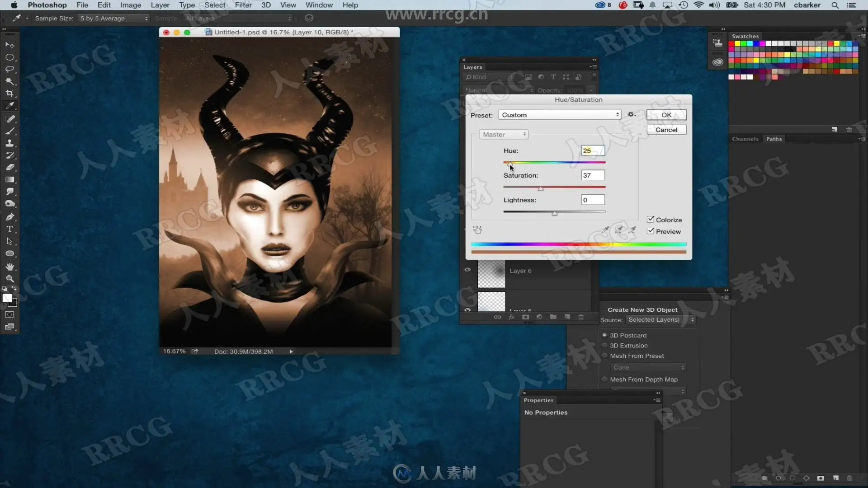Select the Magic Wand tool
Viewport: 868px width, 488px height.
(9, 81)
